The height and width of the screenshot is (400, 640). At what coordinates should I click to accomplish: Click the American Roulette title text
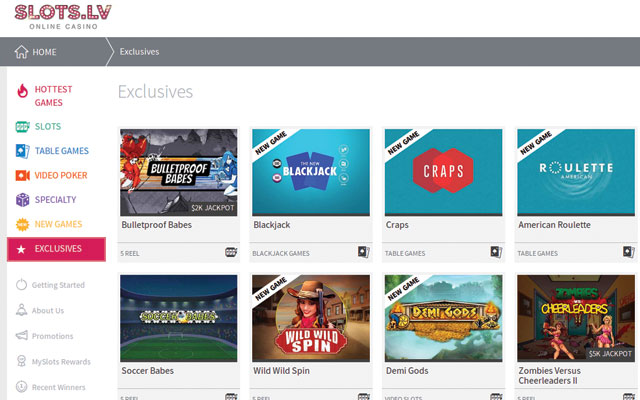(554, 225)
